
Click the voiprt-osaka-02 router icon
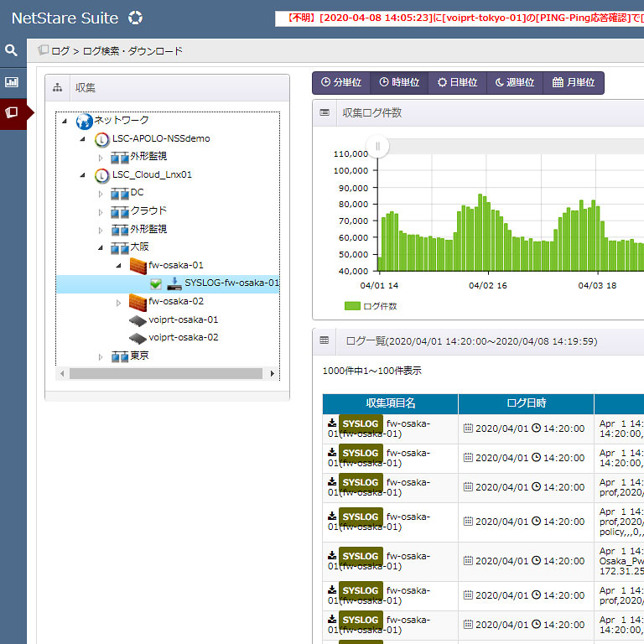coord(138,339)
